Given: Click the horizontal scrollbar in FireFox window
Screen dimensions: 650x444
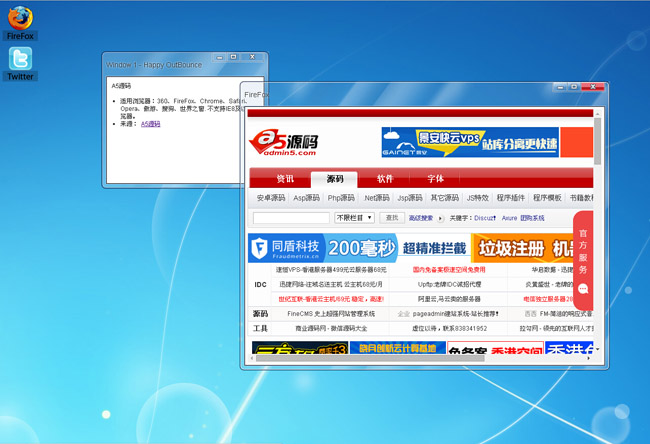Looking at the screenshot, I should 370,358.
